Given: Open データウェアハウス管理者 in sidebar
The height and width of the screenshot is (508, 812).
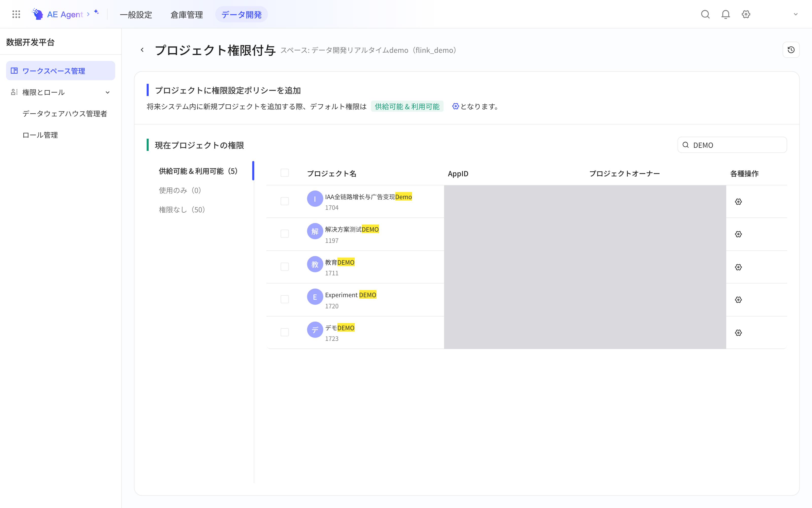Looking at the screenshot, I should (65, 114).
